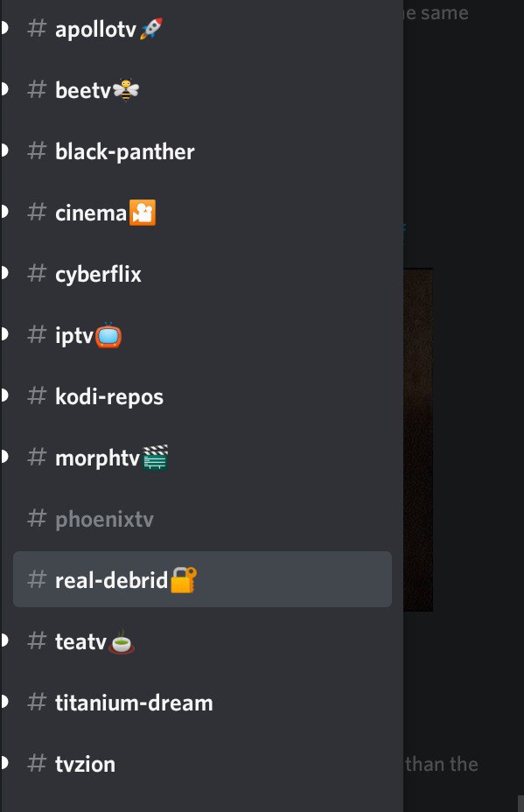Click the television emoji beside iptv
Image resolution: width=524 pixels, height=812 pixels.
(x=108, y=335)
